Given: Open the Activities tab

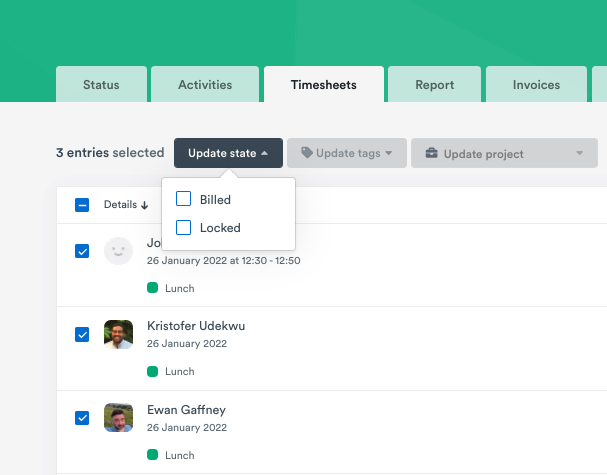Looking at the screenshot, I should 205,85.
